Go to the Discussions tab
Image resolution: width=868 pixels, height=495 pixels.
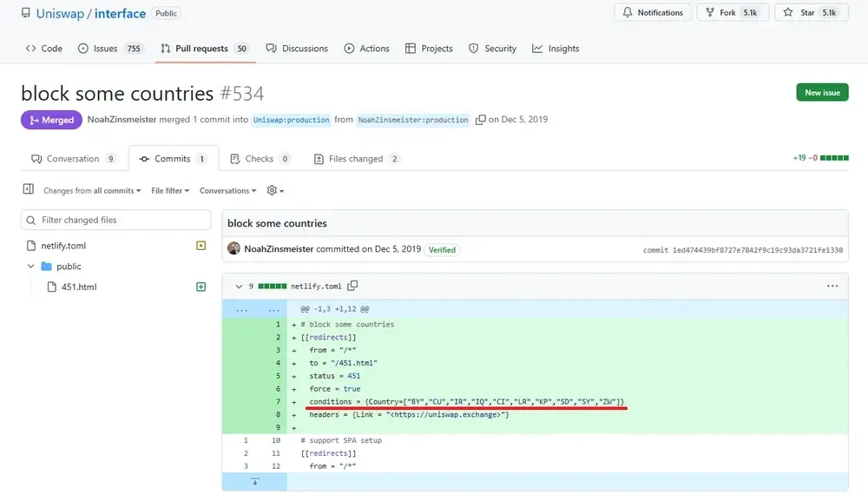pos(297,48)
